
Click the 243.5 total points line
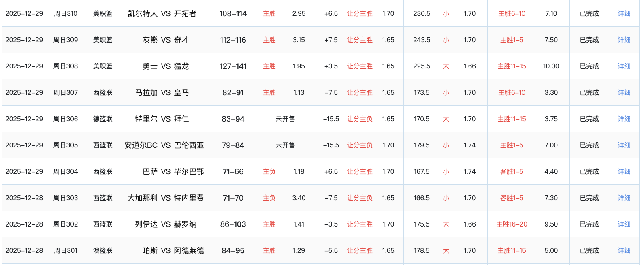(422, 40)
